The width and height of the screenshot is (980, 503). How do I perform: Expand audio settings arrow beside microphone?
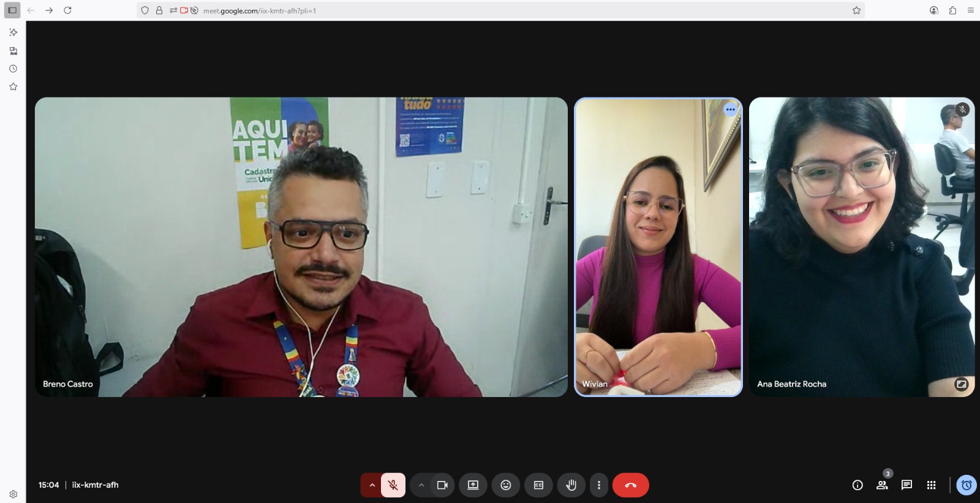coord(372,485)
